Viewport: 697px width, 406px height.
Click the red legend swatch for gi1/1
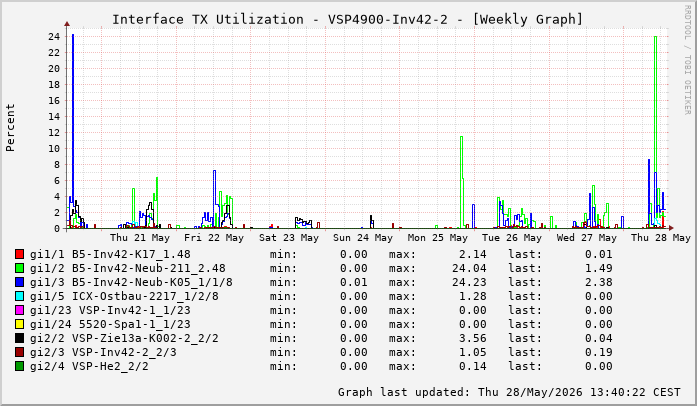[x=19, y=254]
